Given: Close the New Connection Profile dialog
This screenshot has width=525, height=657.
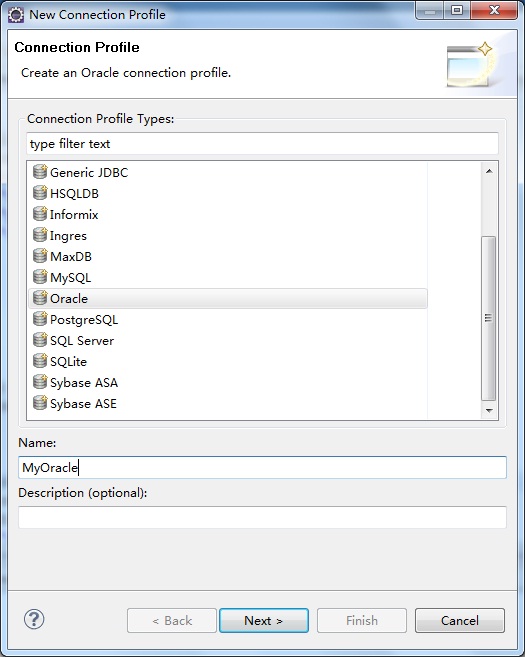Looking at the screenshot, I should tap(494, 10).
